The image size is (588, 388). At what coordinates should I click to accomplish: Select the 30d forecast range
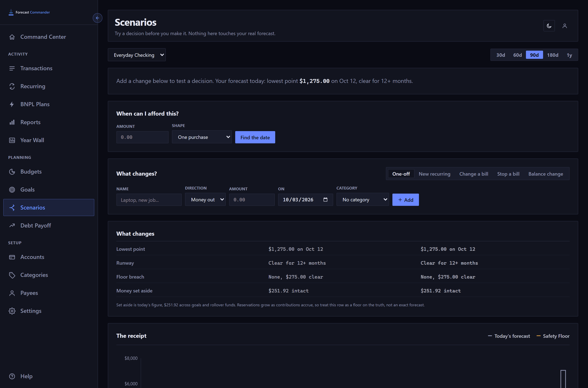pos(500,55)
